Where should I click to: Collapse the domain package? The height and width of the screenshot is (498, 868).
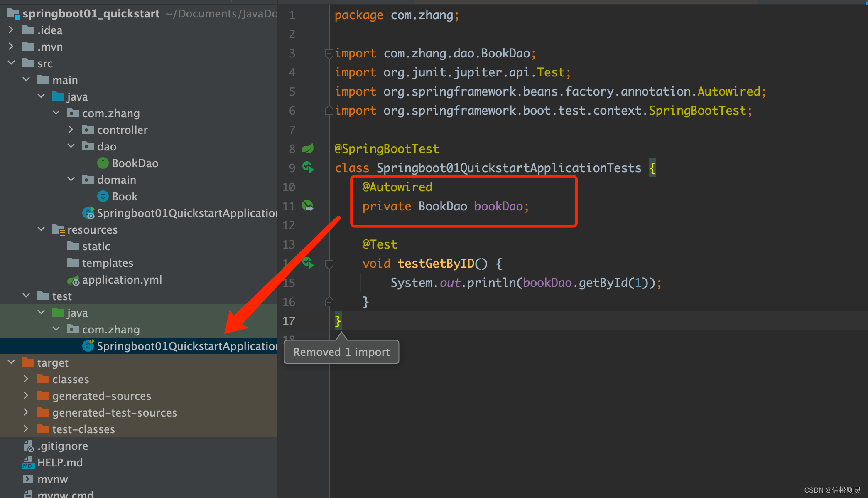pos(71,180)
